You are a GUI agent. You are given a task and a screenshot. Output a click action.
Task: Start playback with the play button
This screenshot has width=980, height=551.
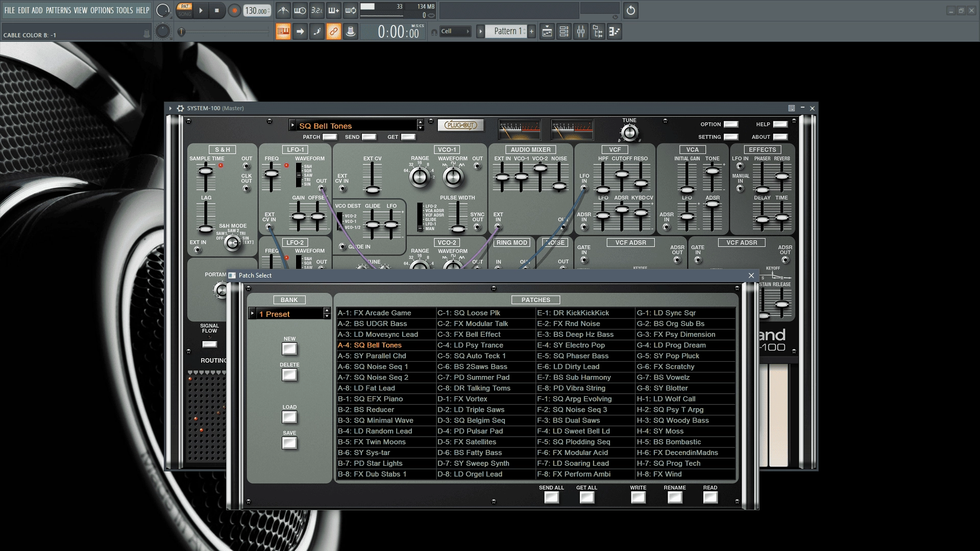(201, 11)
